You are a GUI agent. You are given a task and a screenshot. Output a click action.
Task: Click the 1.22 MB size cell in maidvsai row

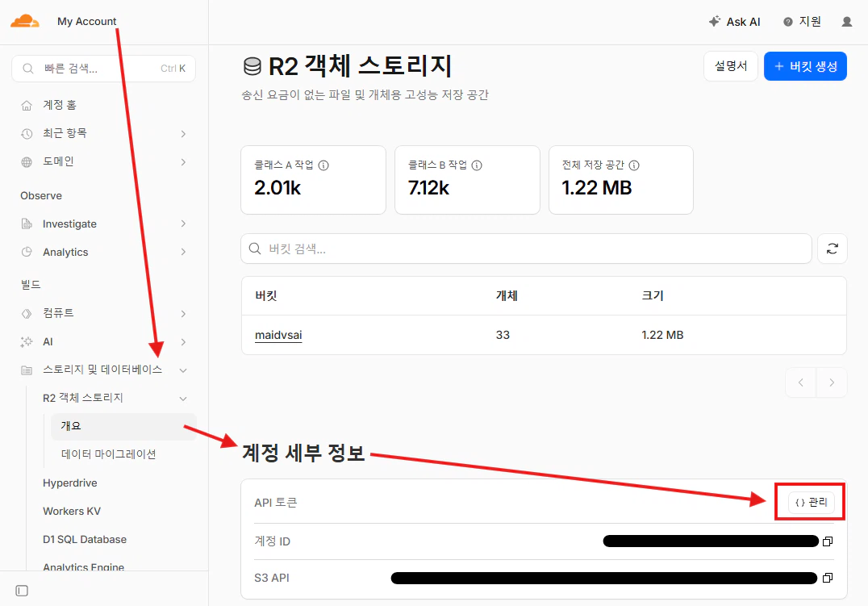[x=662, y=335]
